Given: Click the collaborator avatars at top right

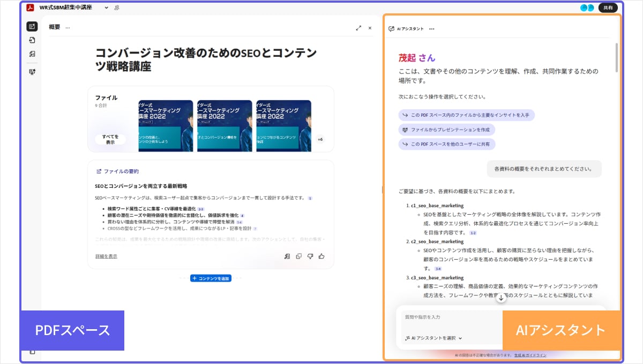Looking at the screenshot, I should coord(587,7).
